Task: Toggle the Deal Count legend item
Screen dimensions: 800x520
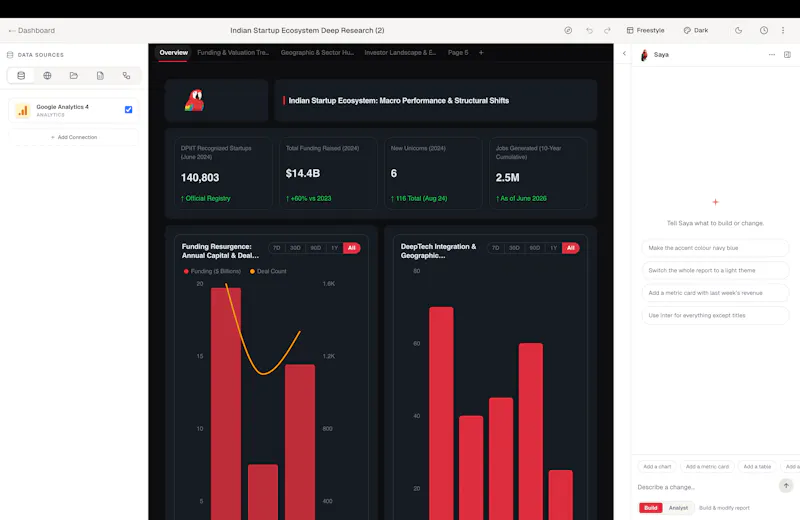Action: (268, 271)
